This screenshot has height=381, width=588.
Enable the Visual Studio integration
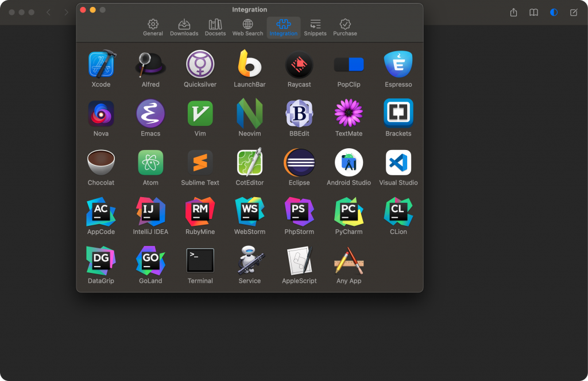[x=398, y=163]
